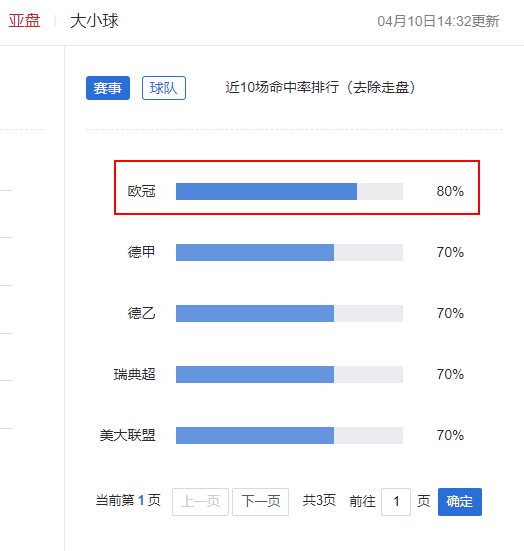The image size is (524, 551).
Task: Click the 80% value for 欧冠
Action: (x=450, y=192)
